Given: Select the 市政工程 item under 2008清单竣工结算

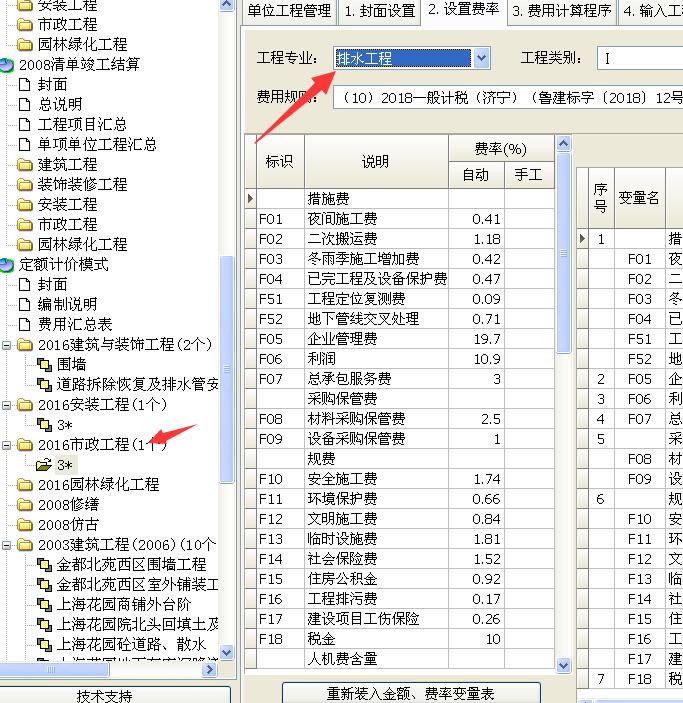Looking at the screenshot, I should point(67,225).
